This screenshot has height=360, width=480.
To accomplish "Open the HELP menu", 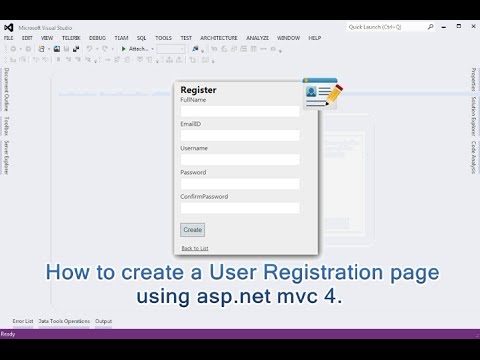I will click(x=315, y=38).
